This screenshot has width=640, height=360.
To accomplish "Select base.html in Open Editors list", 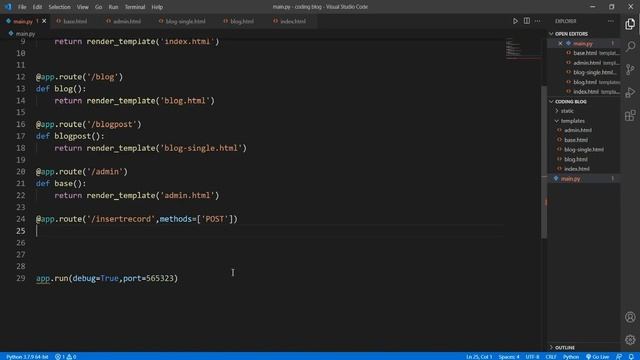I will point(584,53).
